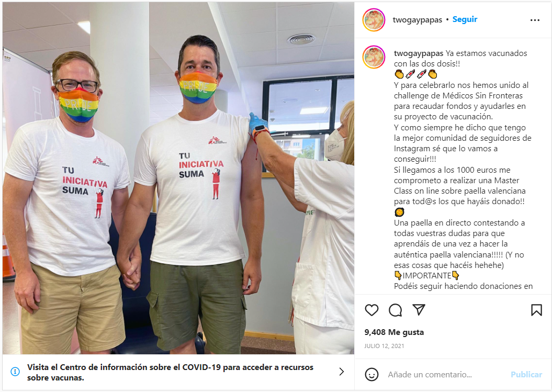Open the three-dot more options menu
Image resolution: width=552 pixels, height=392 pixels.
[x=535, y=20]
